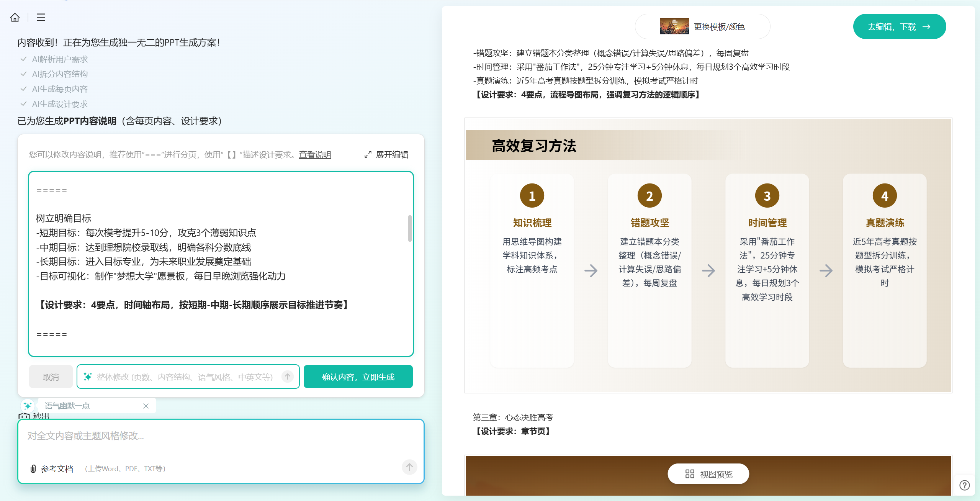Screen dimensions: 980x501
Task: Click the template thumbnail image
Action: pos(674,26)
